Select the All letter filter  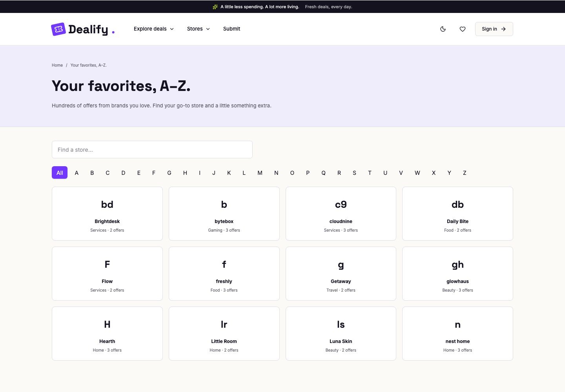tap(60, 172)
